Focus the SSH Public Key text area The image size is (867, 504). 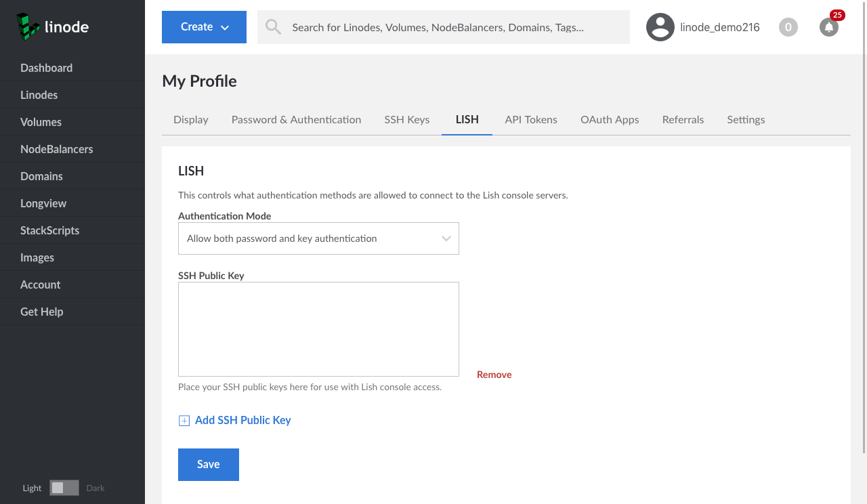[318, 329]
